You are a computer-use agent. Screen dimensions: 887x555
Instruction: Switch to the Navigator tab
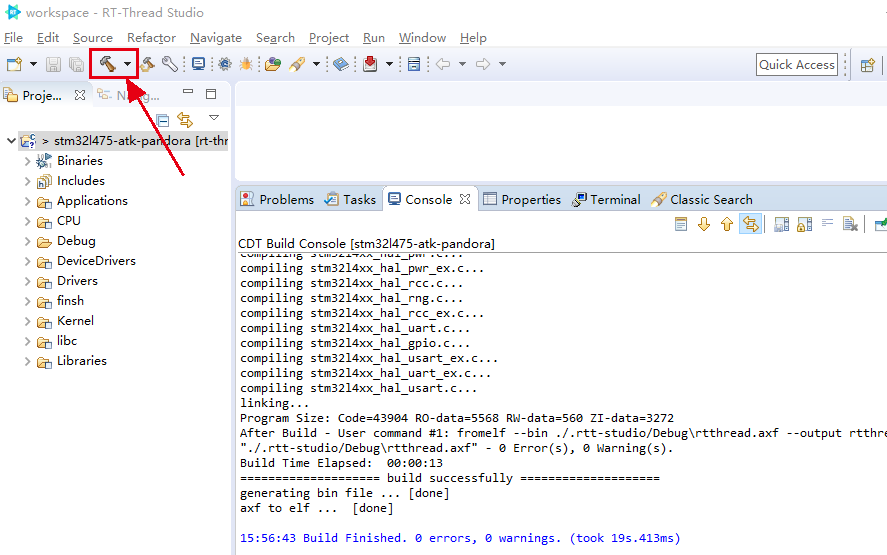click(128, 95)
